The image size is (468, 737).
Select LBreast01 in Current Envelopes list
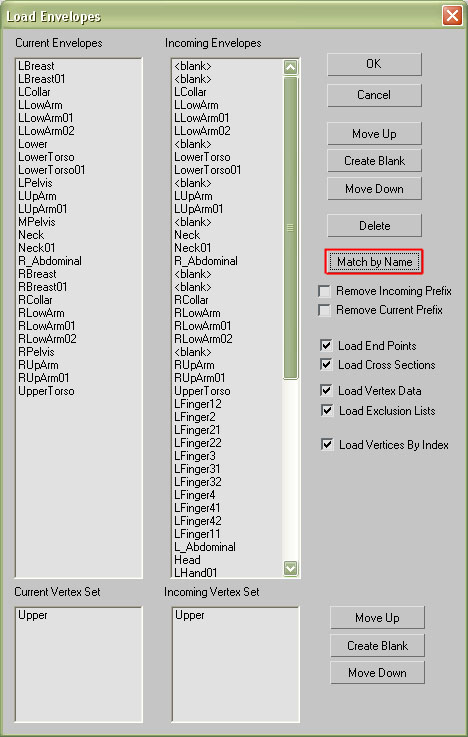pyautogui.click(x=42, y=79)
